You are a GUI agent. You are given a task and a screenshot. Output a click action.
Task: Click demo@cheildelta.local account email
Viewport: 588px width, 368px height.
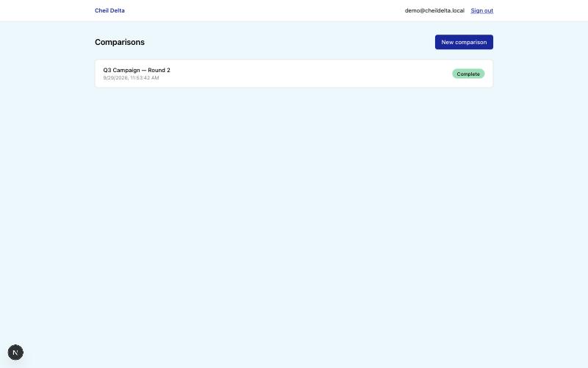point(434,10)
